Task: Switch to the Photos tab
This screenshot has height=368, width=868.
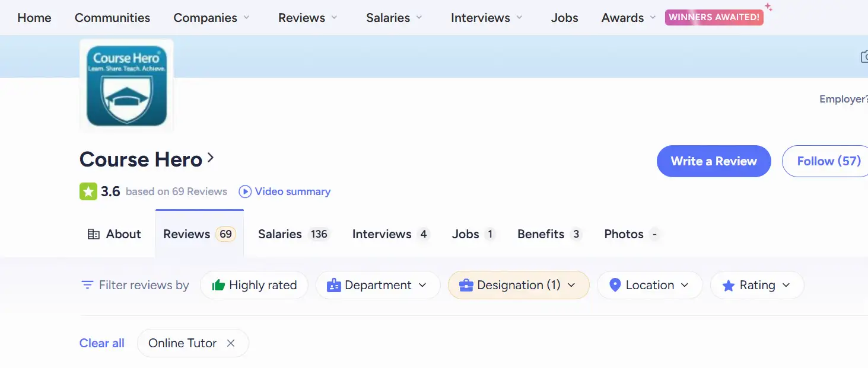Action: pos(632,234)
